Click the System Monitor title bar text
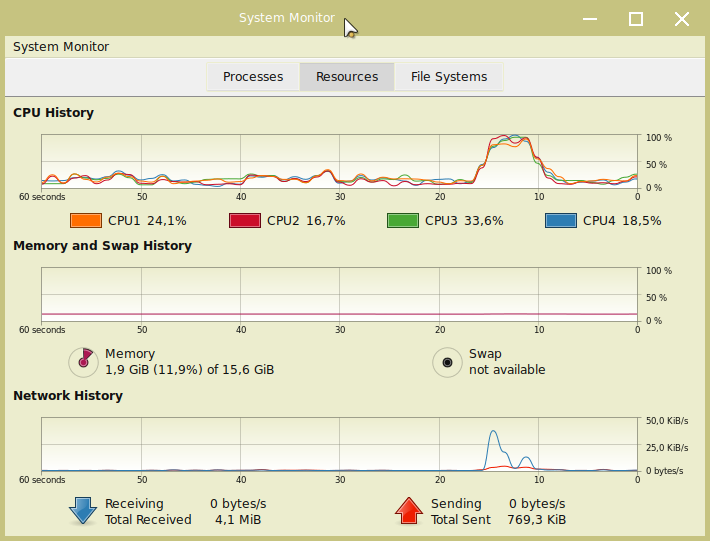710x541 pixels. click(x=287, y=18)
